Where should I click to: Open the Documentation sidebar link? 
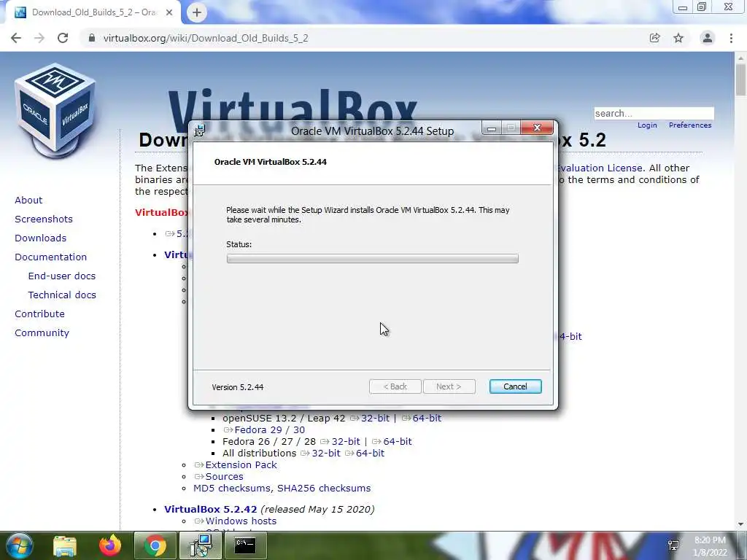(x=50, y=257)
